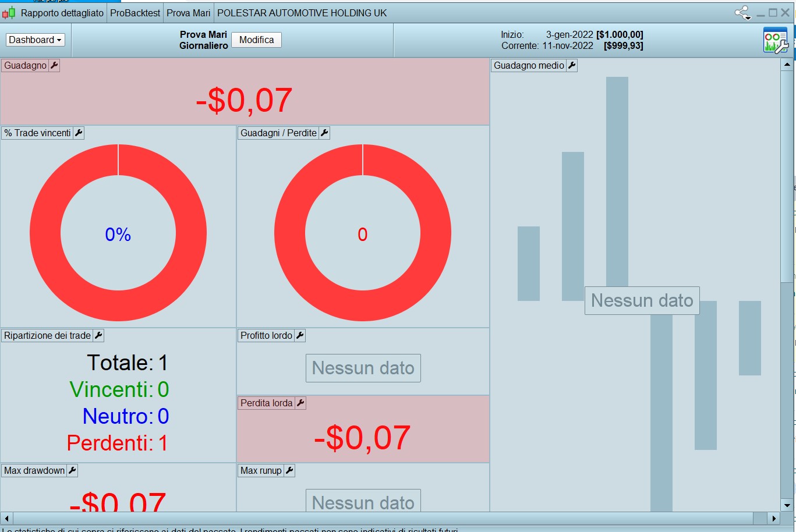Click the Max runup panel label
This screenshot has height=532, width=796.
261,471
